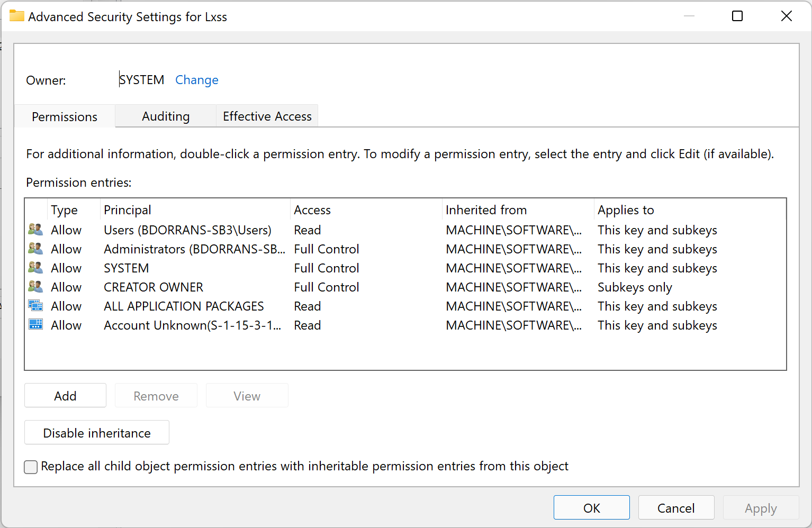Click Disable inheritance
Screen dimensions: 812x528
pyautogui.click(x=96, y=432)
